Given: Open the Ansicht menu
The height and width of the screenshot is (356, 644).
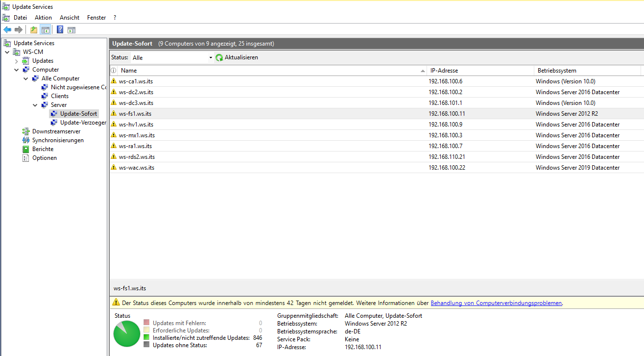Looking at the screenshot, I should (x=70, y=18).
